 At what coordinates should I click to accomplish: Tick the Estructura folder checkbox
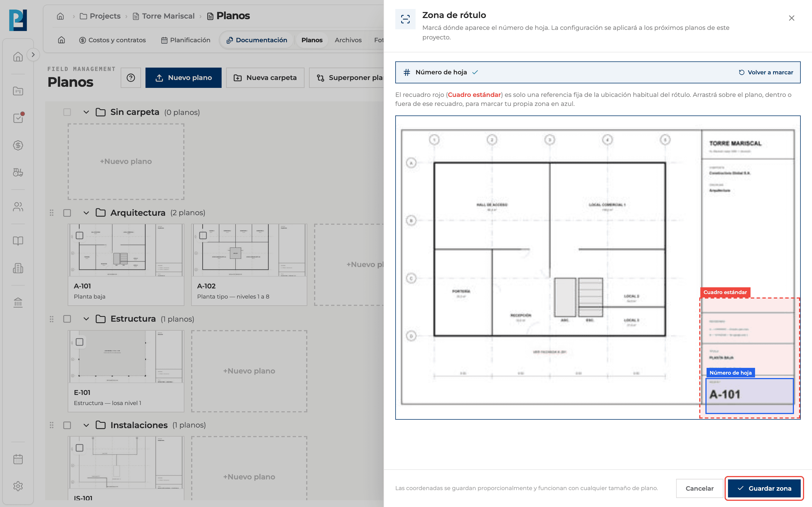(x=67, y=319)
